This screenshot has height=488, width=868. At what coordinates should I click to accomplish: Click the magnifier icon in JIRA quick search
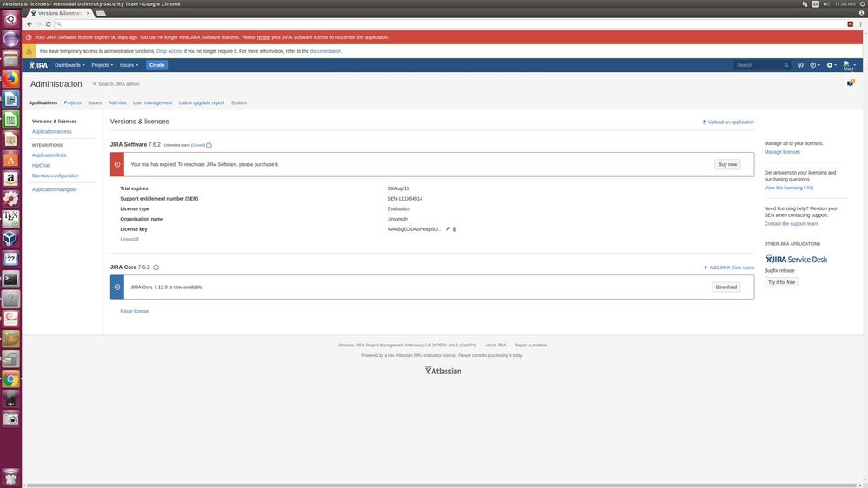[786, 65]
